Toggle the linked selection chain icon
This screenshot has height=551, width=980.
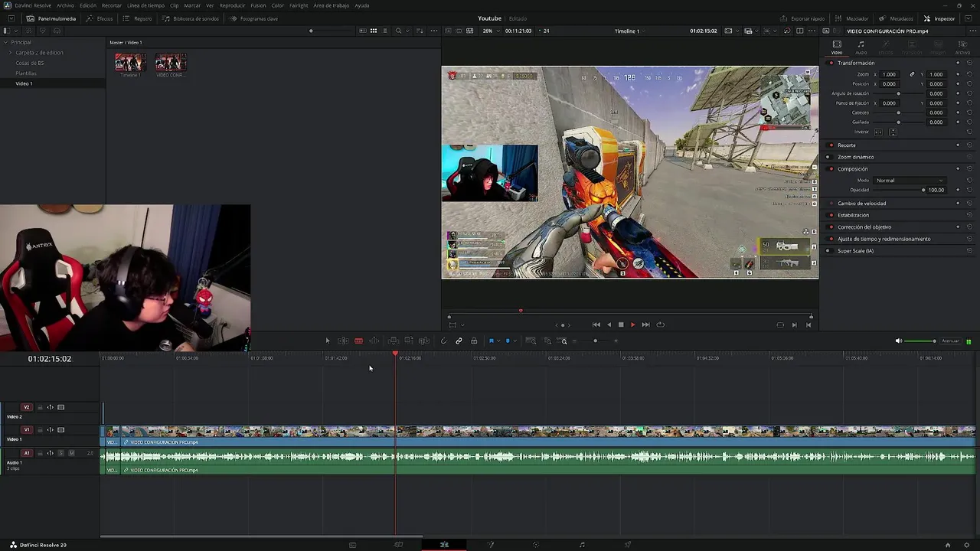[459, 341]
